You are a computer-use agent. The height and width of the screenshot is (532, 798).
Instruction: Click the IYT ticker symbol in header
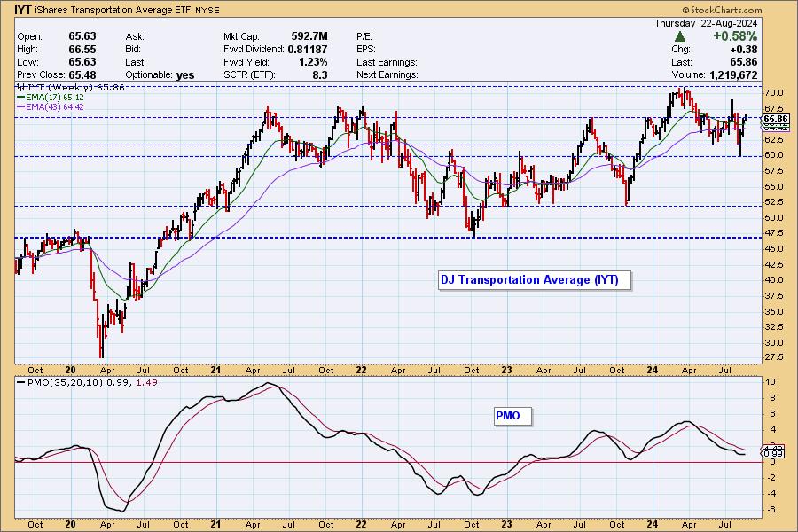pyautogui.click(x=22, y=10)
